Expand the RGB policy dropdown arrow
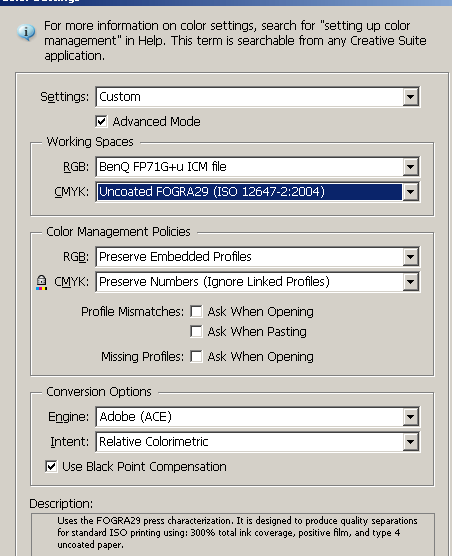The image size is (452, 556). (x=411, y=257)
